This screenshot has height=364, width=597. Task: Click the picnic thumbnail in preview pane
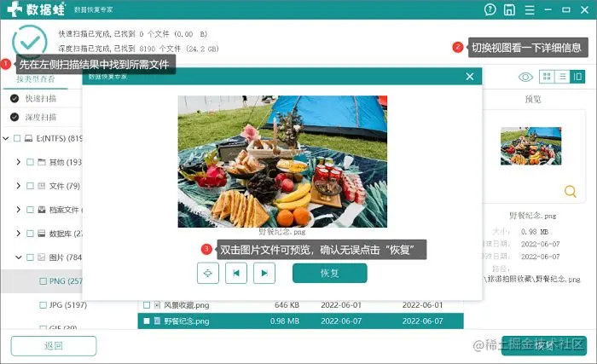tap(531, 146)
